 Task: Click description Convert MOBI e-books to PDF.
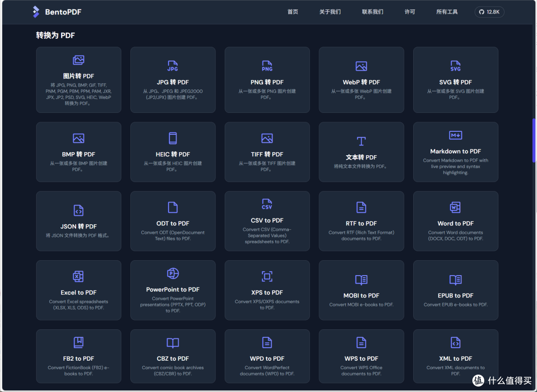click(x=361, y=304)
